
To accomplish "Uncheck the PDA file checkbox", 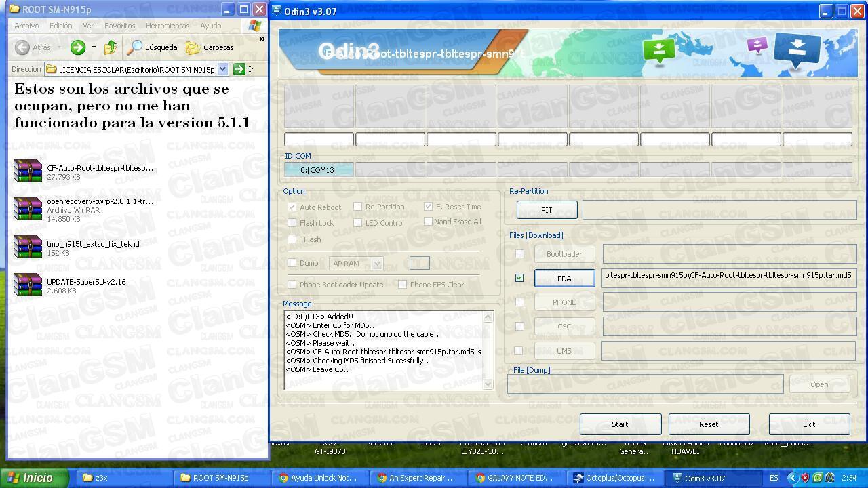I will point(519,278).
